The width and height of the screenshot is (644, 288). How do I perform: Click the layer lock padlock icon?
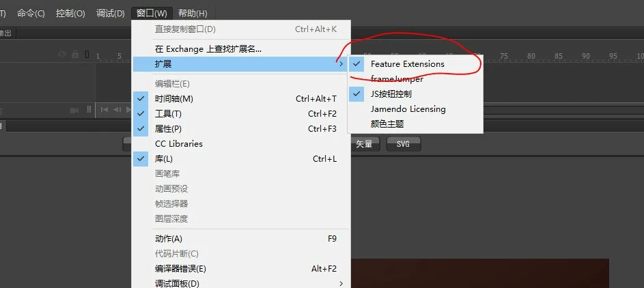(x=74, y=54)
